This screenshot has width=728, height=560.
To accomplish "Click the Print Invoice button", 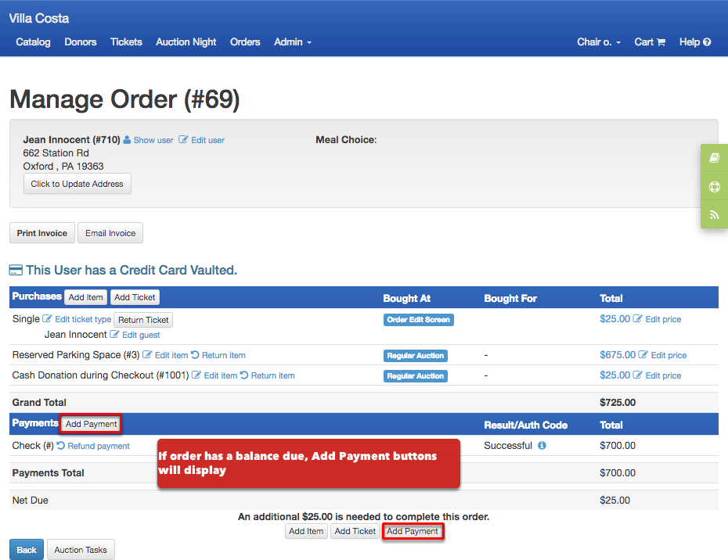I will tap(41, 233).
